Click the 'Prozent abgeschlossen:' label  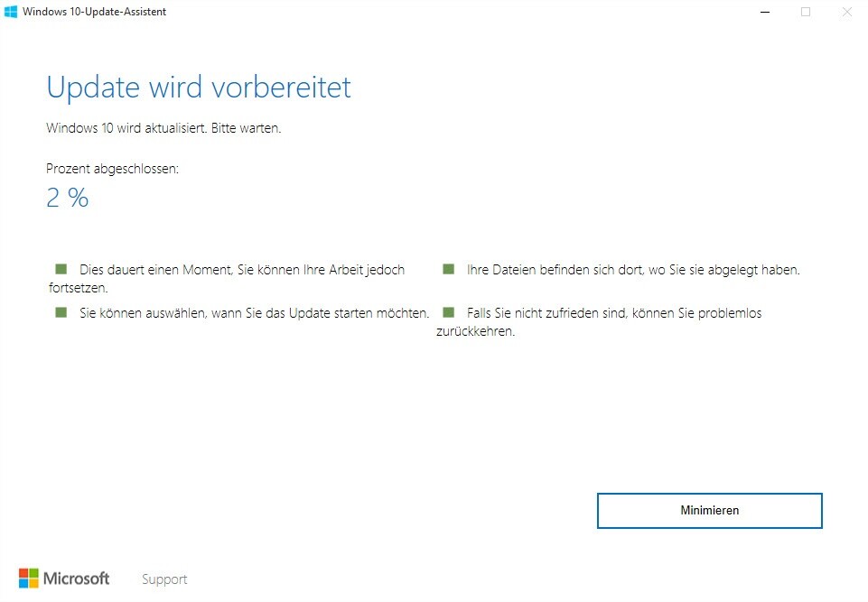click(112, 169)
